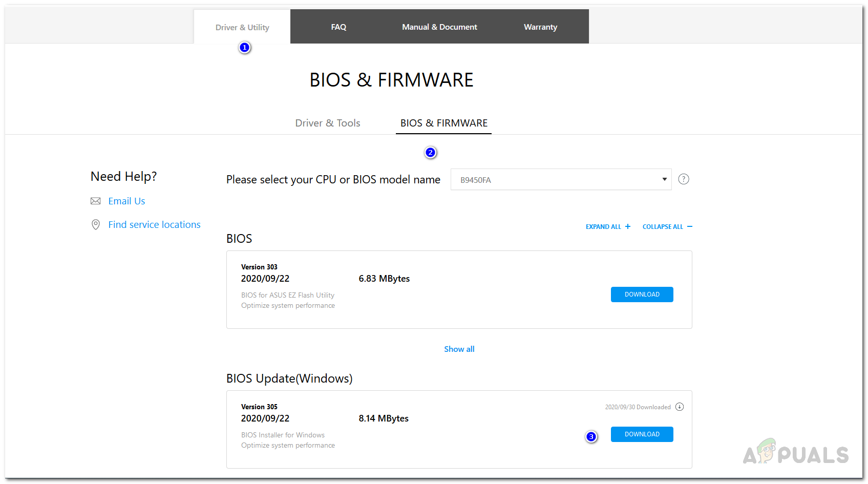868x484 pixels.
Task: Click the location pin icon
Action: tap(96, 225)
